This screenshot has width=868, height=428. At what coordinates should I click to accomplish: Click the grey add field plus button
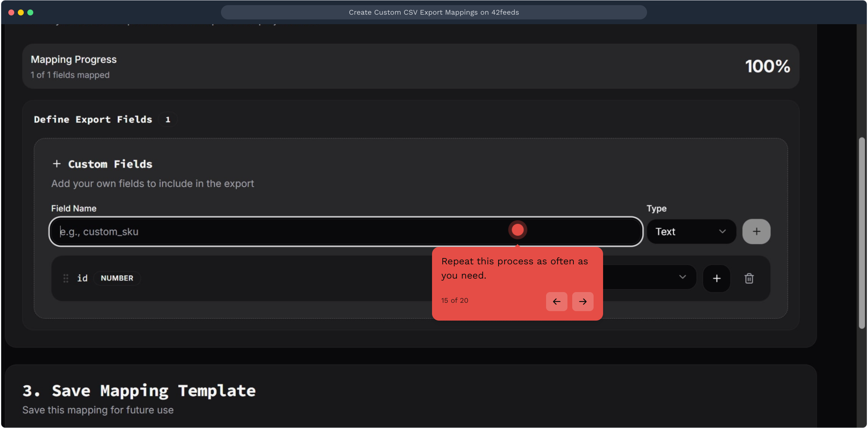coord(756,231)
